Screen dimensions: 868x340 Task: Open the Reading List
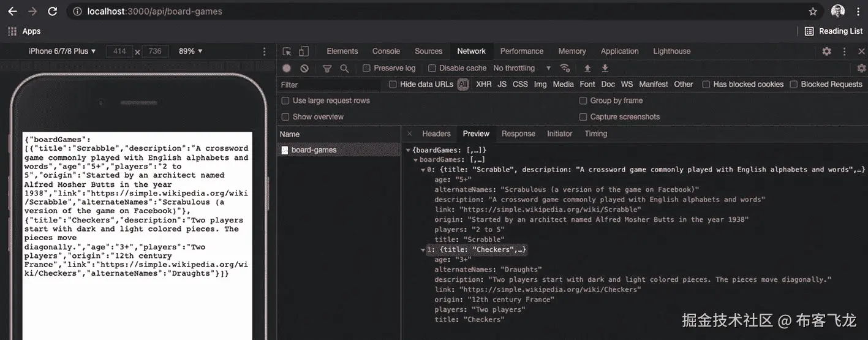click(x=833, y=31)
